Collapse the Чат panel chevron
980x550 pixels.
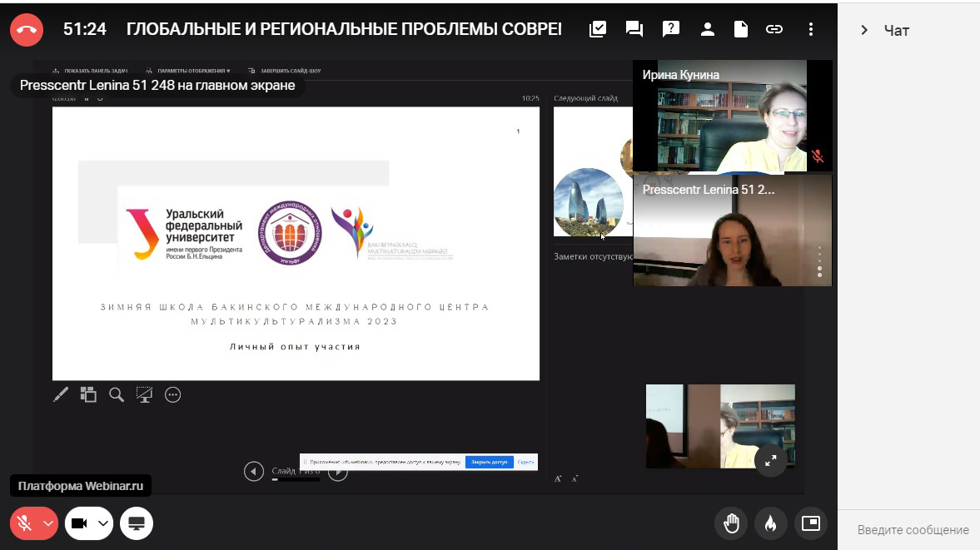pyautogui.click(x=864, y=31)
